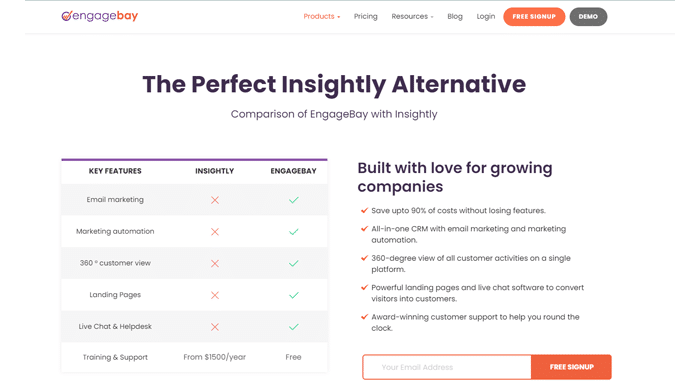Viewport: 700px width, 384px height.
Task: Expand the Resources dropdown menu
Action: coord(412,17)
